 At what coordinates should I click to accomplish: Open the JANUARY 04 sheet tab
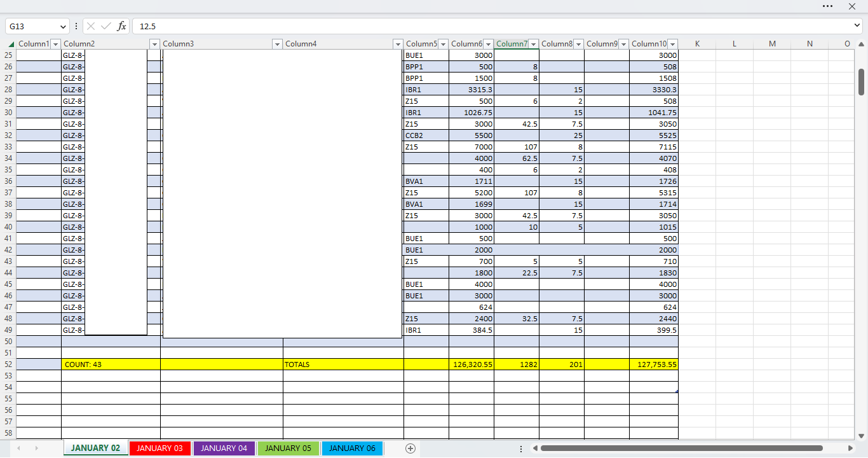point(224,448)
